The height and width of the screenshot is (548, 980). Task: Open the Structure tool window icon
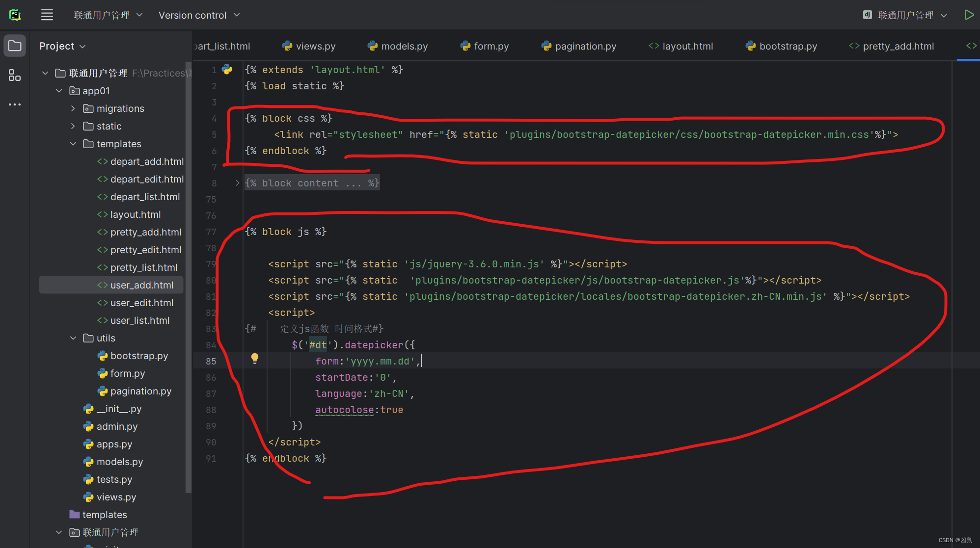point(15,76)
